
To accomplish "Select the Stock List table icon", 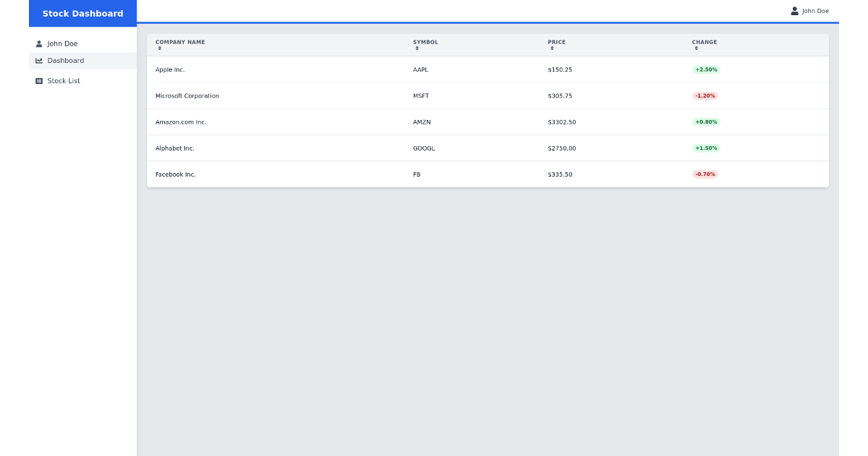I will [x=39, y=80].
